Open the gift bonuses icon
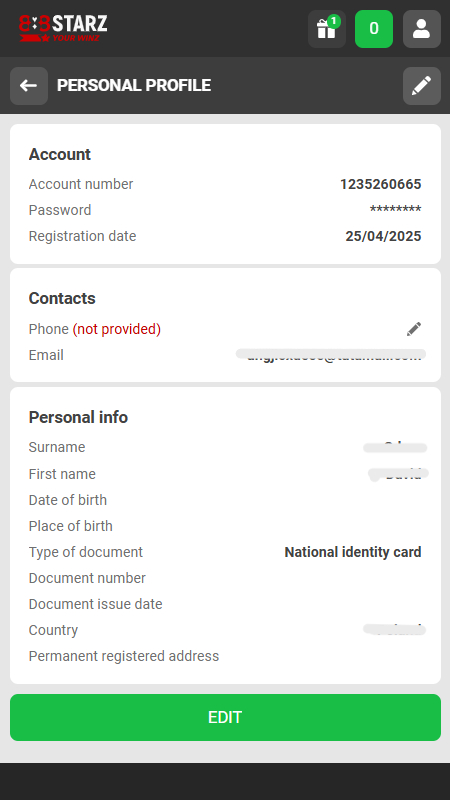Image resolution: width=450 pixels, height=800 pixels. pyautogui.click(x=327, y=29)
